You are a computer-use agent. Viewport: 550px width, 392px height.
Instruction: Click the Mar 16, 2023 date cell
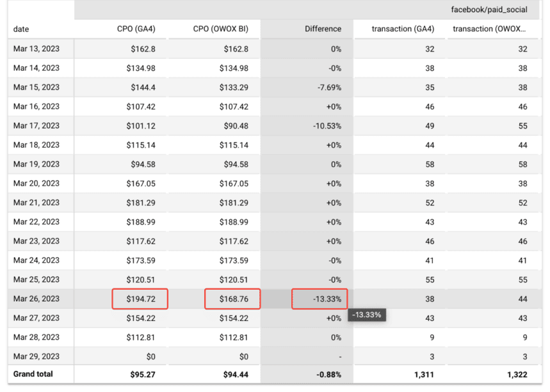pos(36,107)
